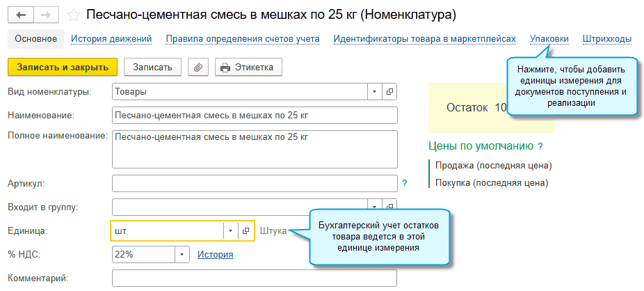
Task: Click the question mark beside Артикул field
Action: (405, 183)
